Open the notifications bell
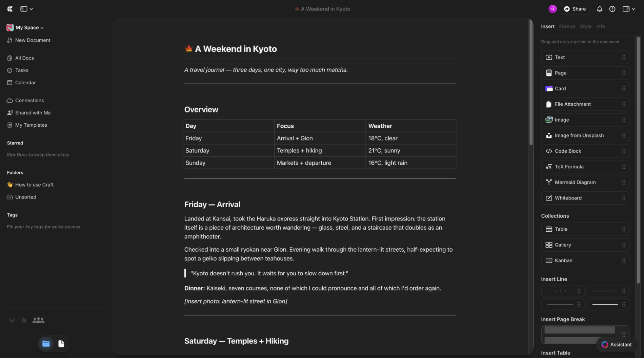Screen dimensions: 644x358 (599, 9)
